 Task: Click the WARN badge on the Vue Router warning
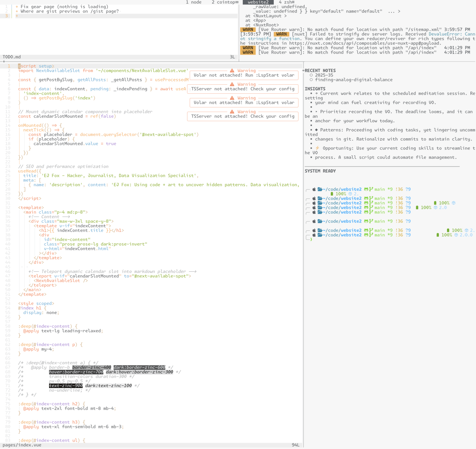[x=248, y=29]
